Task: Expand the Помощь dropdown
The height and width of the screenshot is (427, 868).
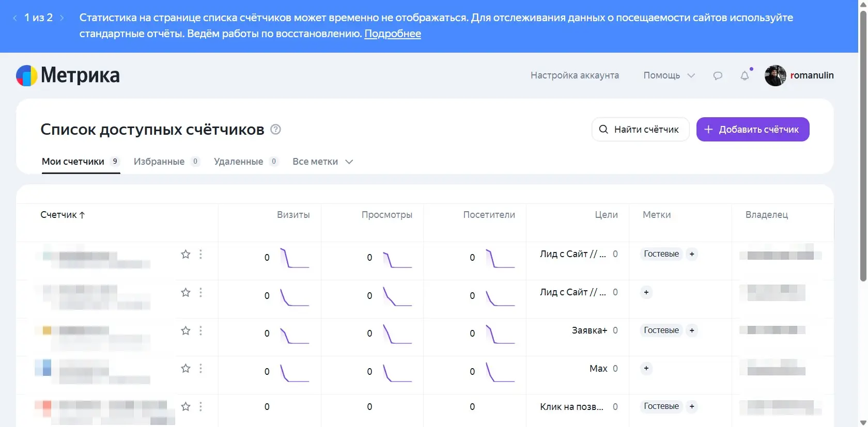Action: coord(669,75)
